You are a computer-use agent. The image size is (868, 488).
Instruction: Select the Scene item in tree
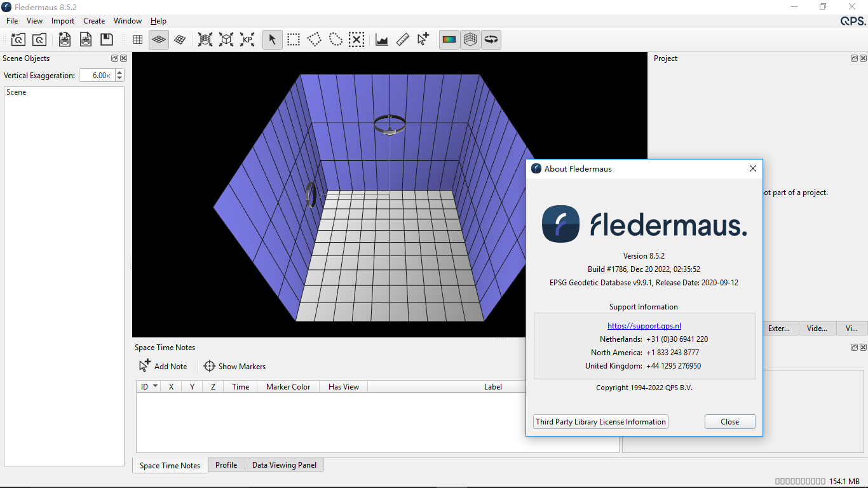pyautogui.click(x=17, y=92)
